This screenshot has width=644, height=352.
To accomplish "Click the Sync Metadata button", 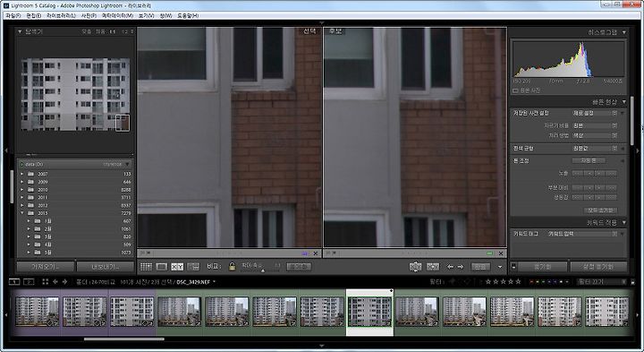I will pyautogui.click(x=542, y=267).
